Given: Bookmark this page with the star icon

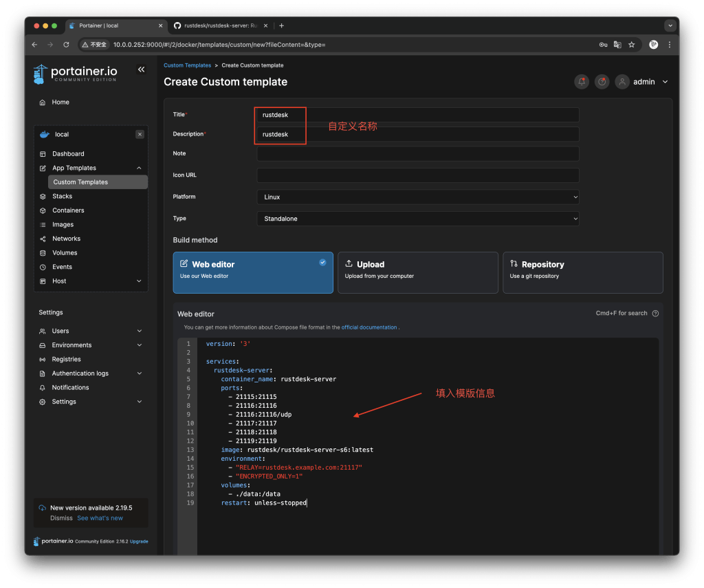Looking at the screenshot, I should (631, 45).
